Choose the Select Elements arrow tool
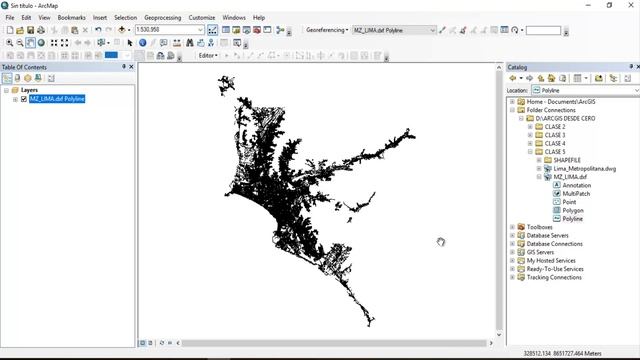The height and width of the screenshot is (360, 640). (x=130, y=43)
